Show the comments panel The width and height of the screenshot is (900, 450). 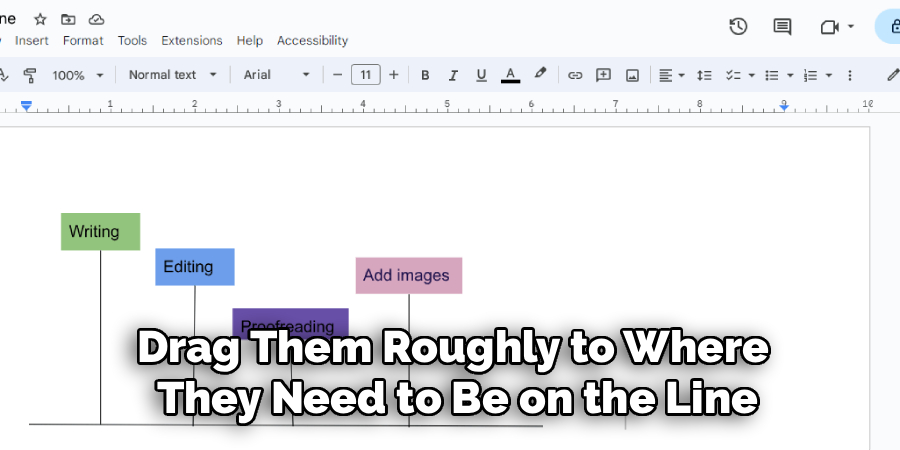(782, 27)
